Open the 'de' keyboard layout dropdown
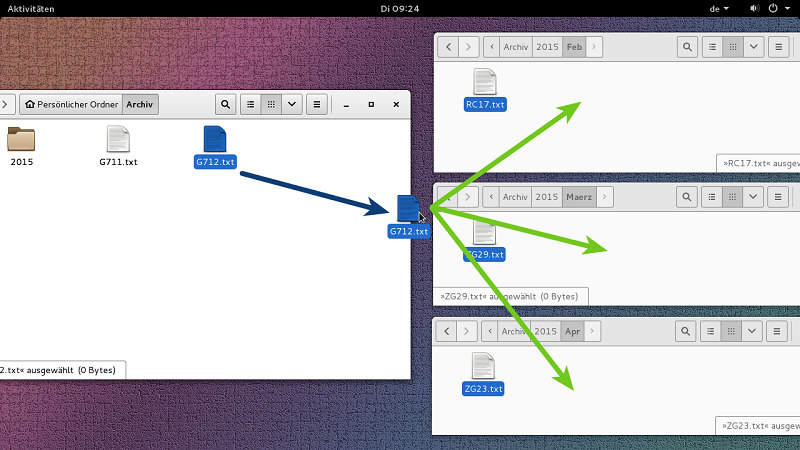 (719, 8)
